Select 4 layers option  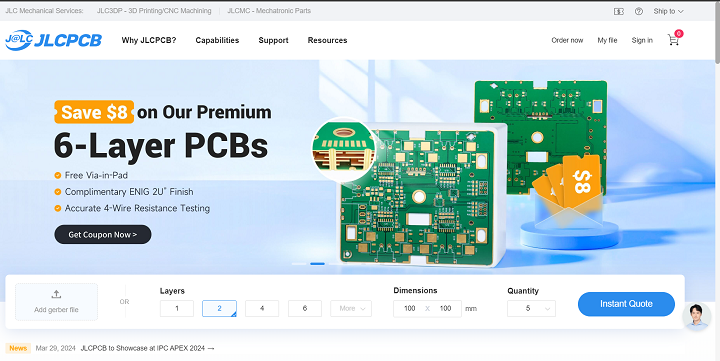[x=262, y=309]
